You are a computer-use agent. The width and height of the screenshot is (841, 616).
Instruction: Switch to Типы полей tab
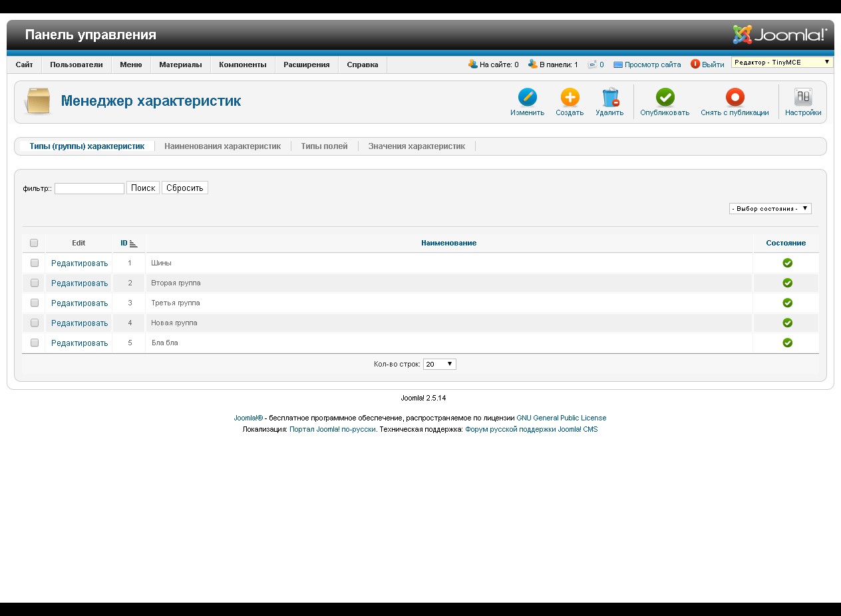coord(325,146)
